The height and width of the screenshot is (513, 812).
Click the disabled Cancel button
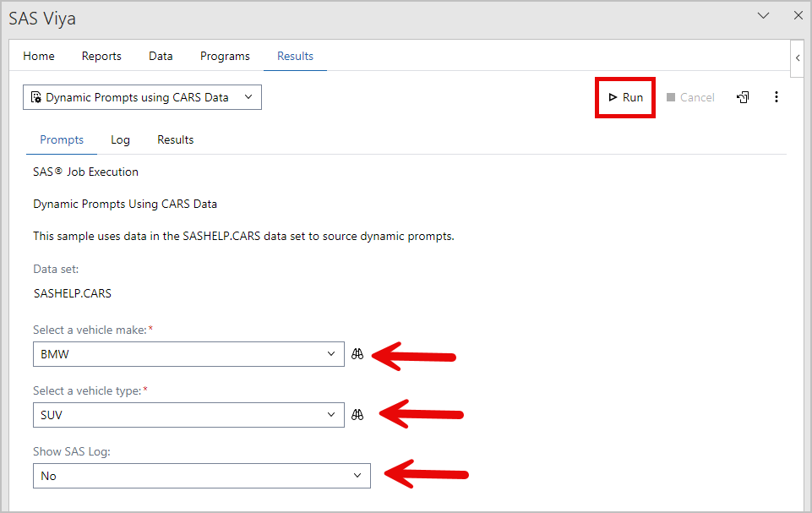point(690,97)
